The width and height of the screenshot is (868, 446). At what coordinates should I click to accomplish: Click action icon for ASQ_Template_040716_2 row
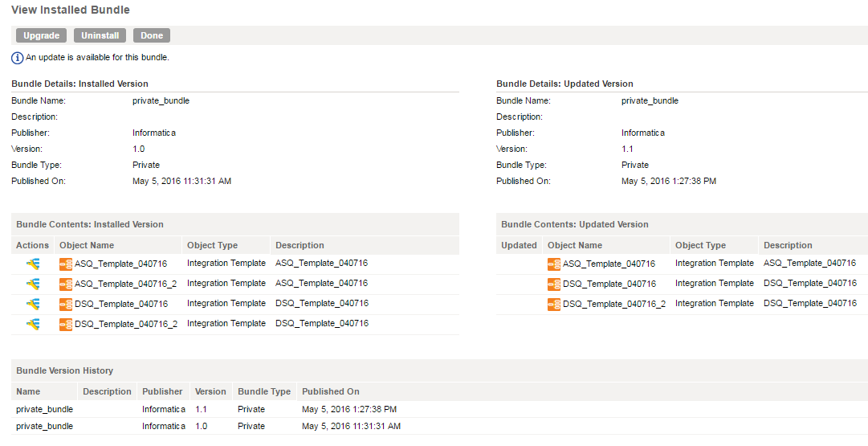[33, 284]
